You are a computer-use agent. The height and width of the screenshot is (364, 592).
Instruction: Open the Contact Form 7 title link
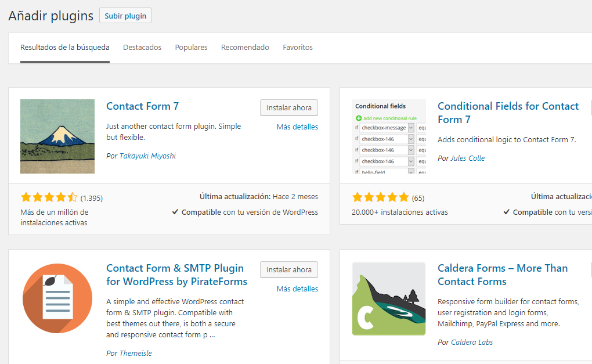click(x=142, y=106)
